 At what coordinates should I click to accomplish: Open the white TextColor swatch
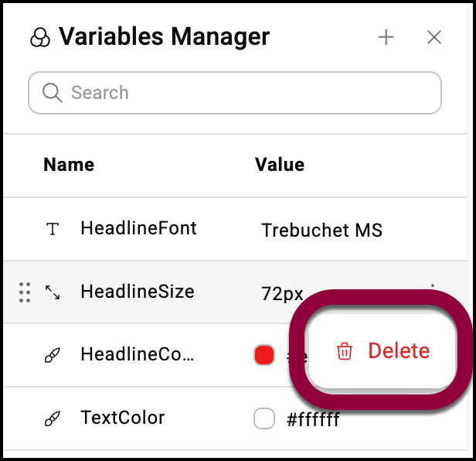264,419
